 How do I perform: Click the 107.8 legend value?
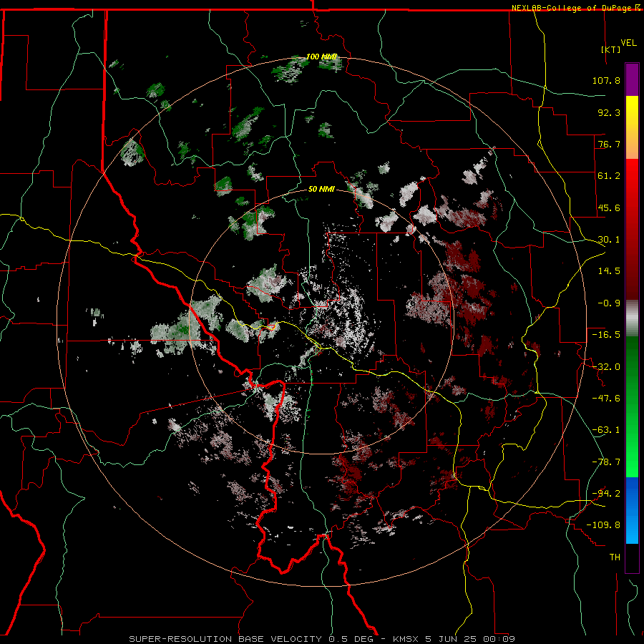click(x=606, y=80)
